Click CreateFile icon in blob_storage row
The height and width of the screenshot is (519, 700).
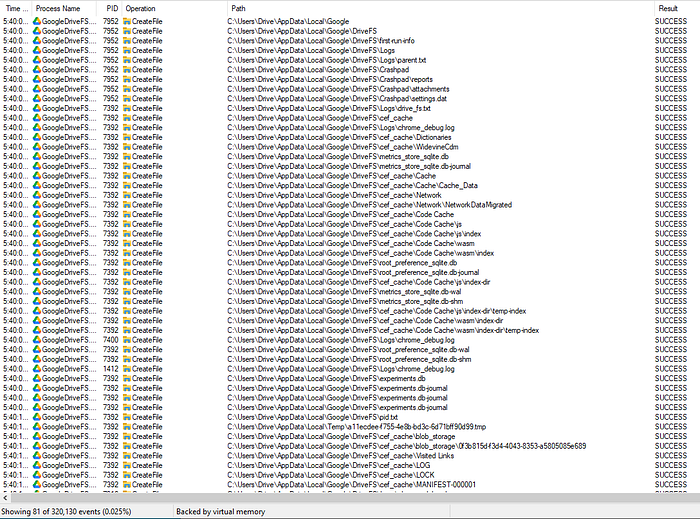127,436
